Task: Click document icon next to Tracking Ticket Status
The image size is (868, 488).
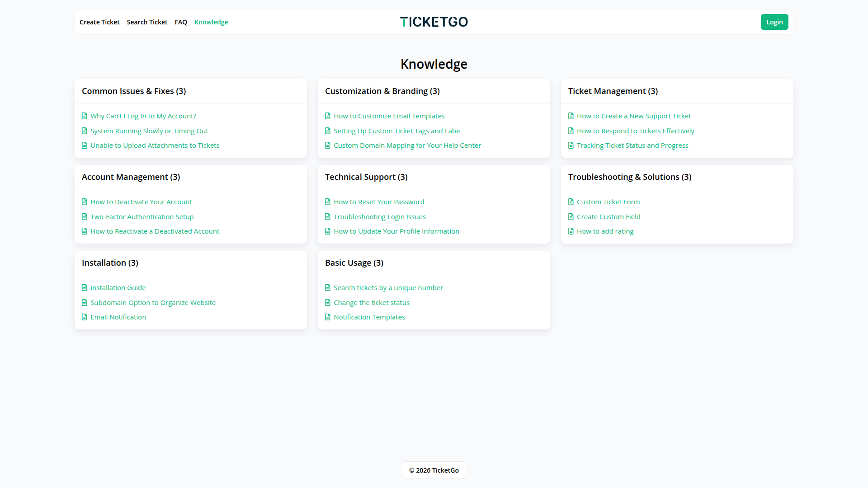Action: [x=571, y=145]
